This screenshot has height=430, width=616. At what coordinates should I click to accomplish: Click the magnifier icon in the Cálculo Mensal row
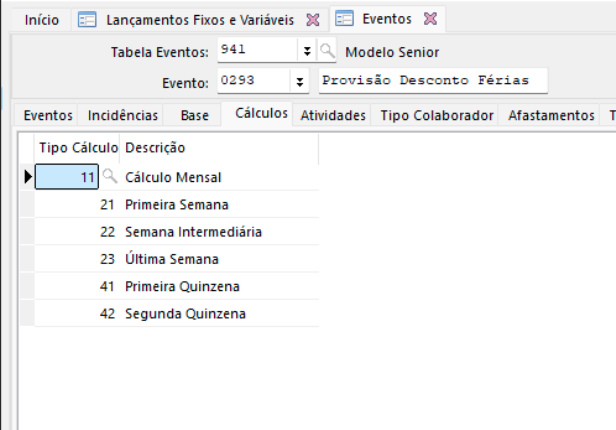tap(110, 177)
